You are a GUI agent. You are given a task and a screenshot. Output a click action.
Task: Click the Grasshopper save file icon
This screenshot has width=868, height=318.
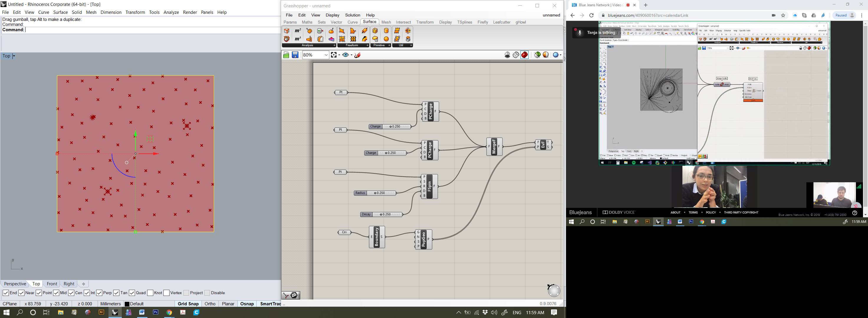coord(295,55)
